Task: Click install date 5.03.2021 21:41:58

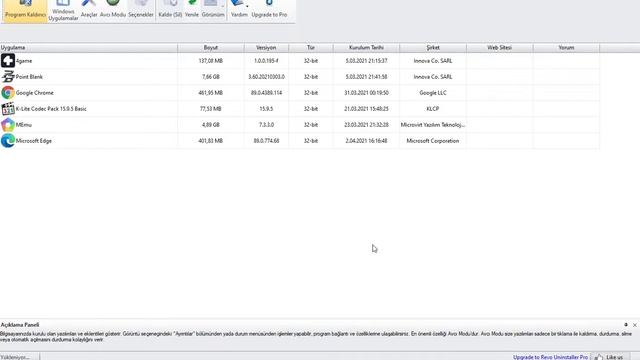Action: (366, 77)
